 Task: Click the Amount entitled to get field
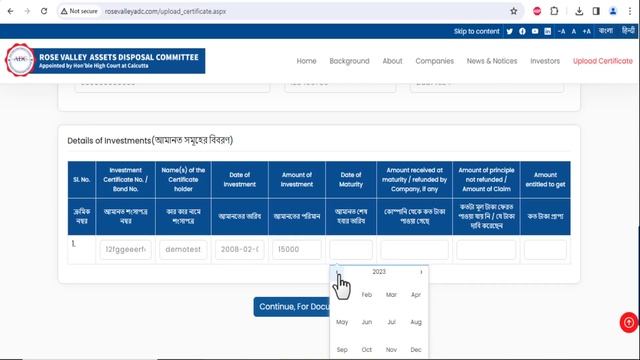coord(545,249)
